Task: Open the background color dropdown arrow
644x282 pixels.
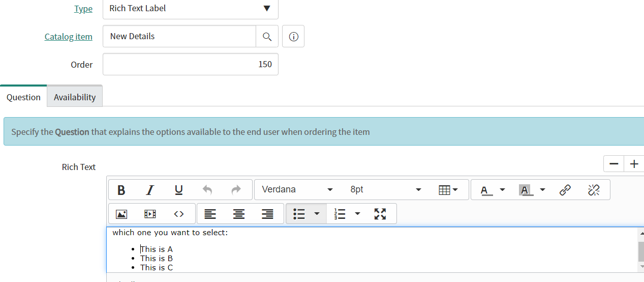Action: click(x=542, y=190)
